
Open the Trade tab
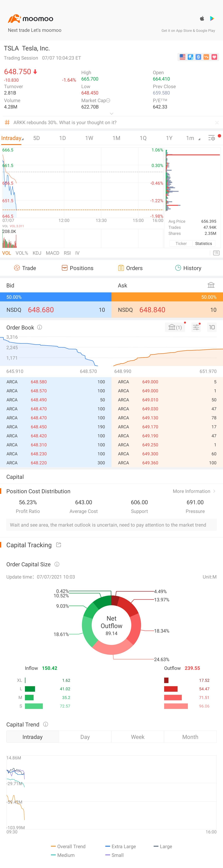click(x=25, y=268)
